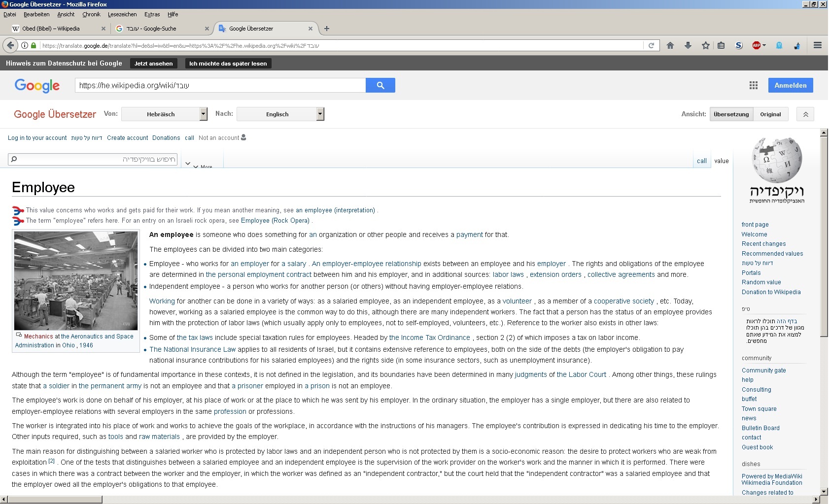Open the Bearbeiten menu

[36, 14]
